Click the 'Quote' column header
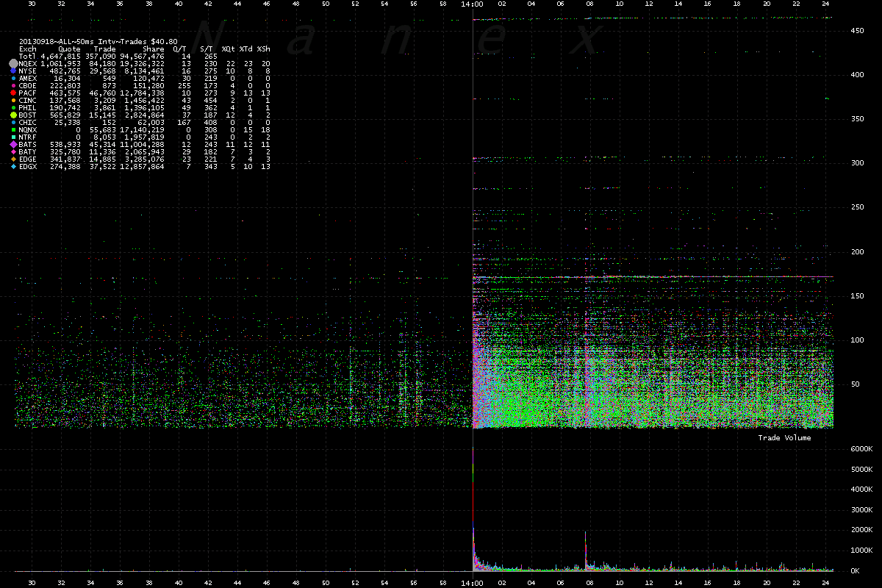Viewport: 882px width, 588px height. [x=69, y=49]
